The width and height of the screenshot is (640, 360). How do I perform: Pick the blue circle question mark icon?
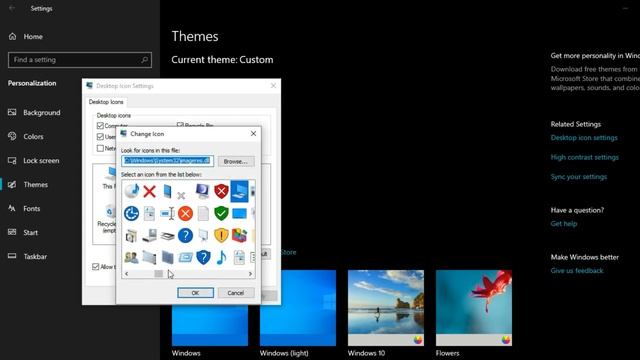185,236
